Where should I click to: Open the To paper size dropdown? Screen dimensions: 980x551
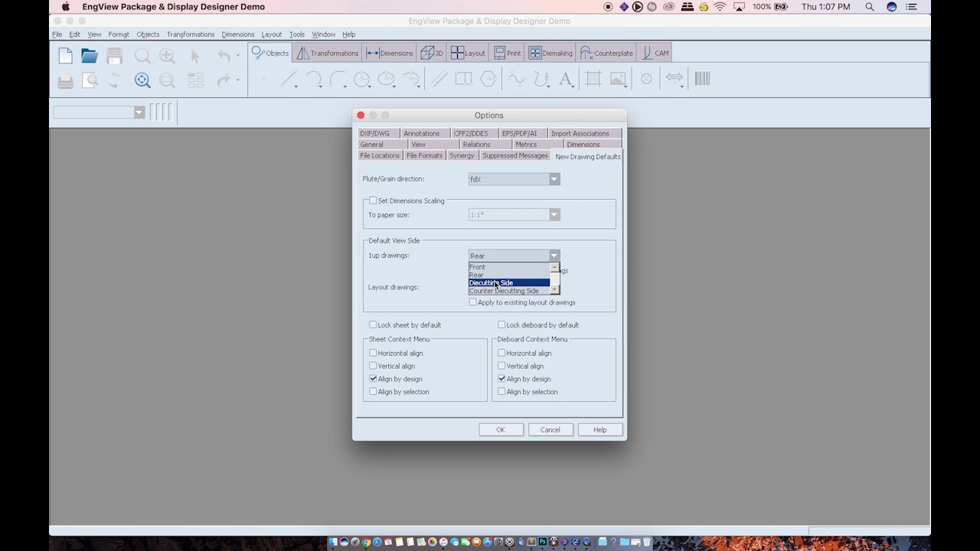tap(514, 215)
